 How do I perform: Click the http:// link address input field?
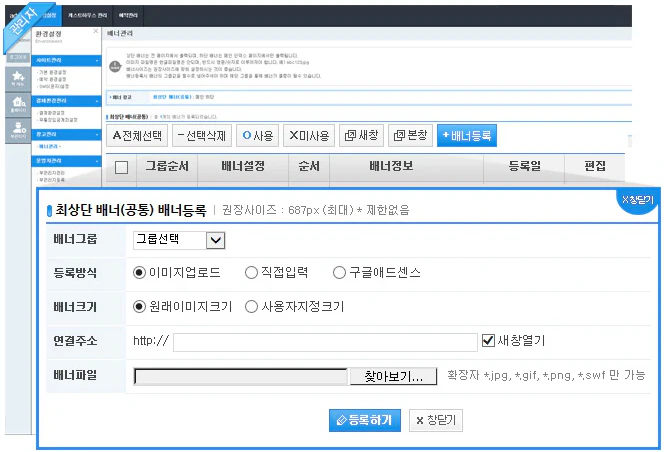[325, 342]
